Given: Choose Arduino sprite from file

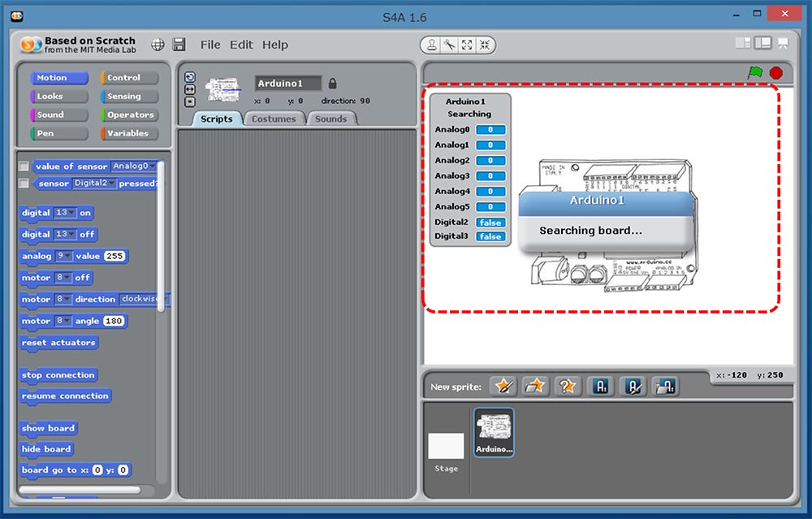Looking at the screenshot, I should click(x=665, y=387).
